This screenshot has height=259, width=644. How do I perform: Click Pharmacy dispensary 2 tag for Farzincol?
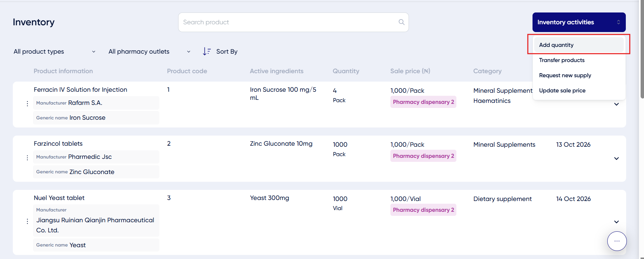point(423,156)
